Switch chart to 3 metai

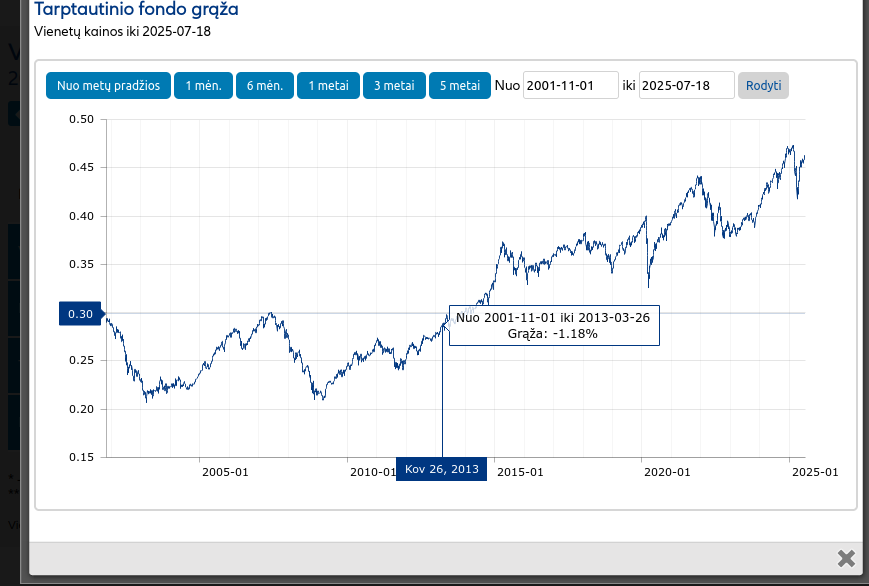point(394,85)
